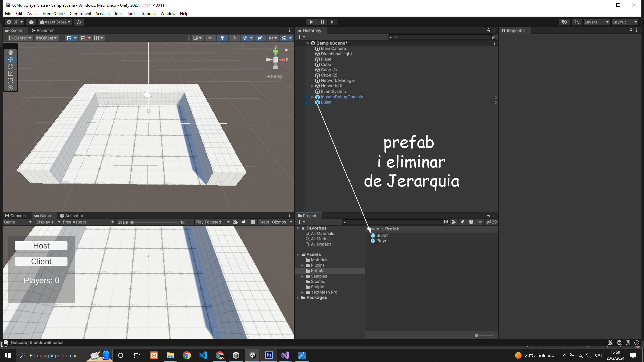Select the Rotate tool

11,66
